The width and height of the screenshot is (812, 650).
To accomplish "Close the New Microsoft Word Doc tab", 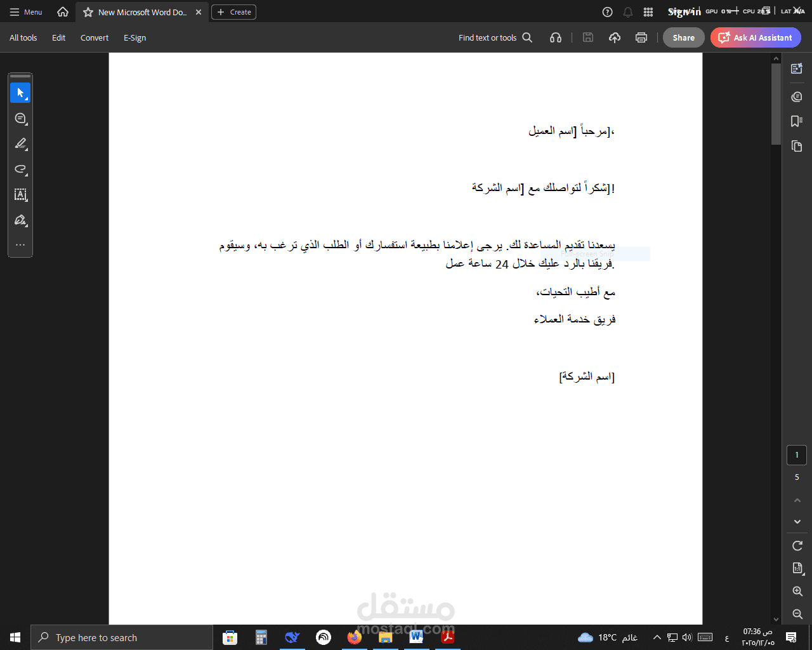I will pyautogui.click(x=199, y=12).
